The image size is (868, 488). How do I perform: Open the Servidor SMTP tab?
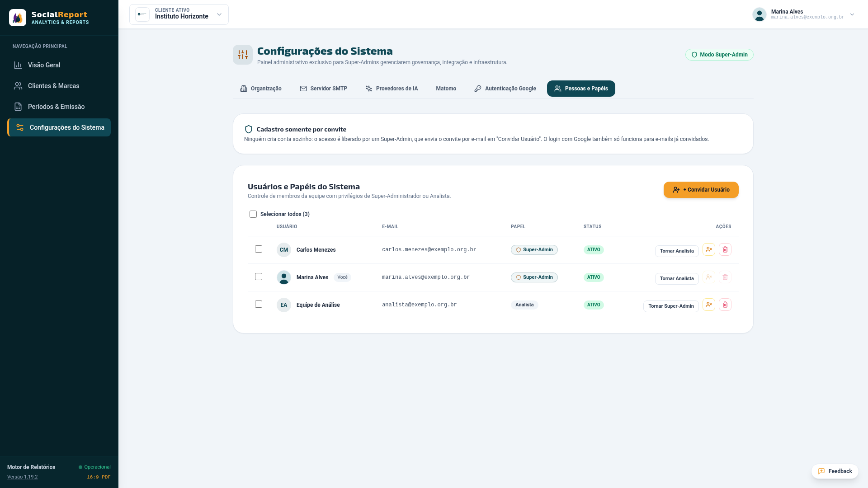(x=324, y=89)
